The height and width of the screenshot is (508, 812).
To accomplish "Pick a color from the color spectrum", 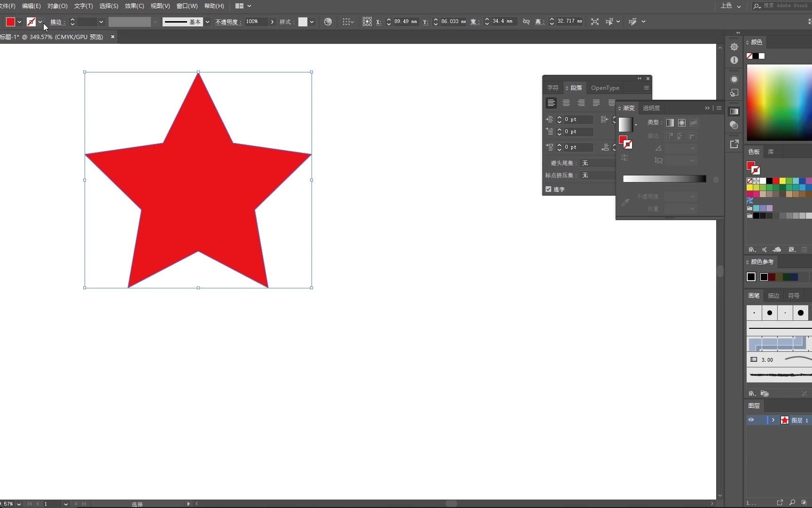I will coord(779,102).
